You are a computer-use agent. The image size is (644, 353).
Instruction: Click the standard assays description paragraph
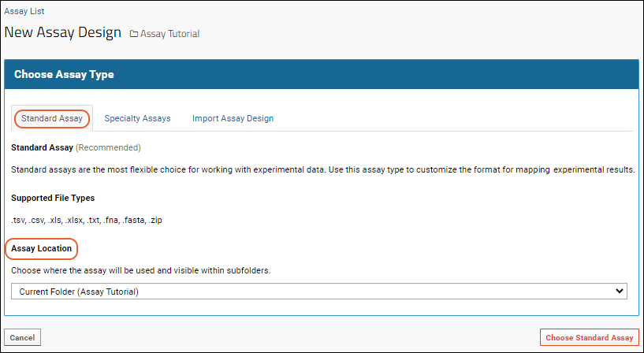[x=323, y=169]
